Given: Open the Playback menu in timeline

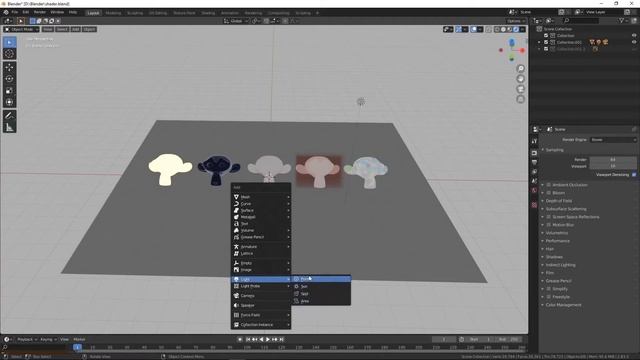Looking at the screenshot, I should click(27, 340).
